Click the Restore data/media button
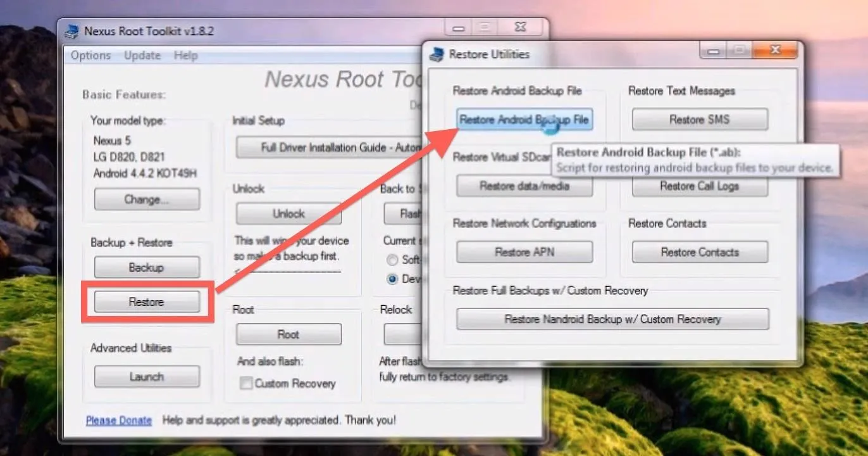868x456 pixels. (524, 186)
